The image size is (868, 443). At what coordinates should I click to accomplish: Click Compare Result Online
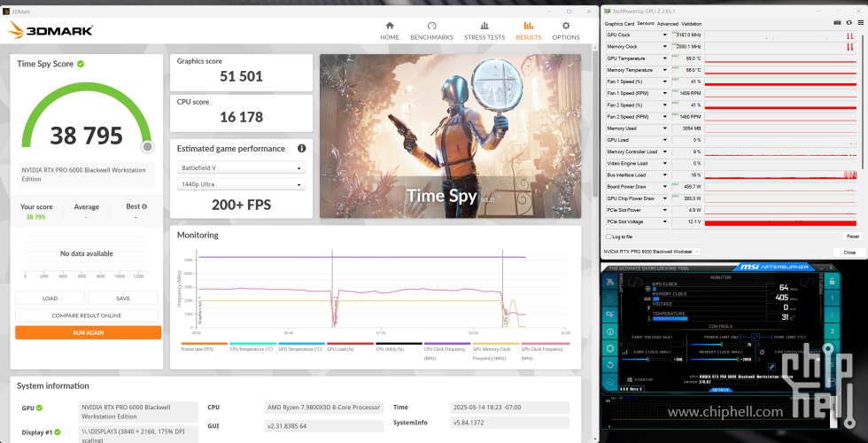87,315
